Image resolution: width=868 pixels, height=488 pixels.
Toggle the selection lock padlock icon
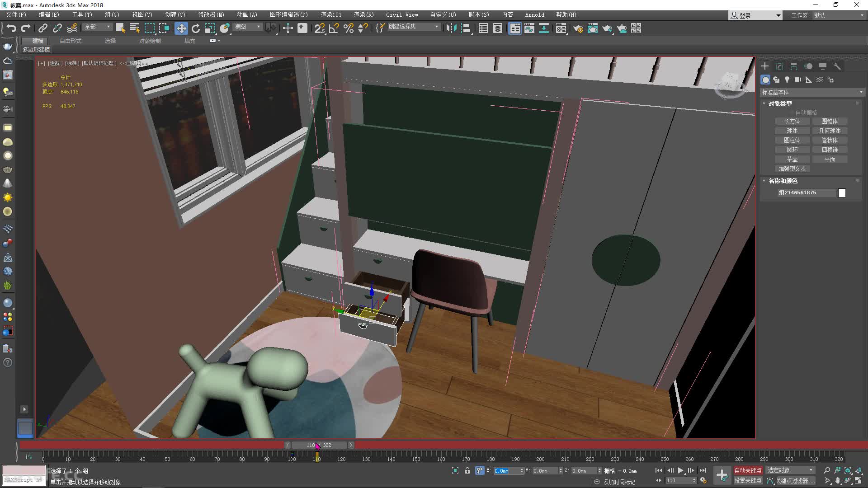click(x=467, y=470)
